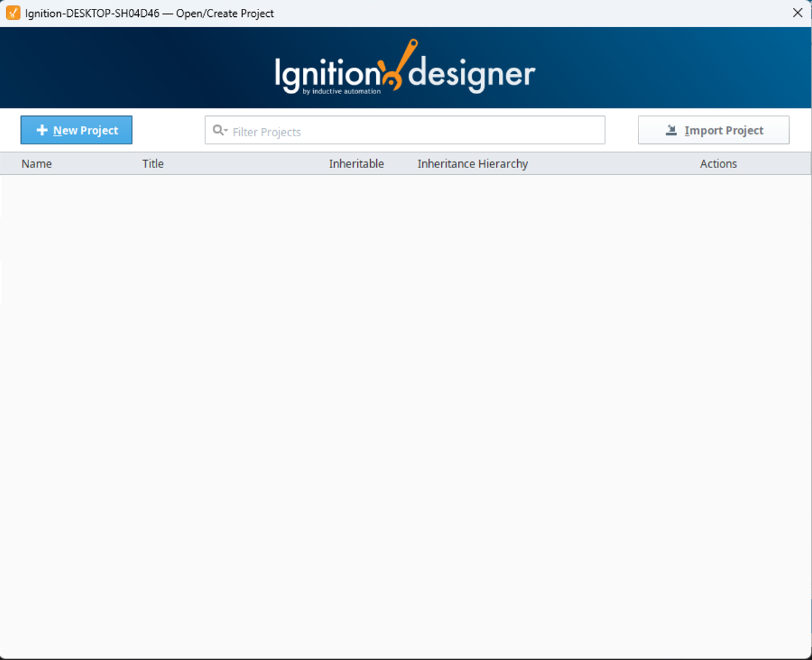Click the New Project button
Screen dimensions: 812x660
click(x=77, y=130)
